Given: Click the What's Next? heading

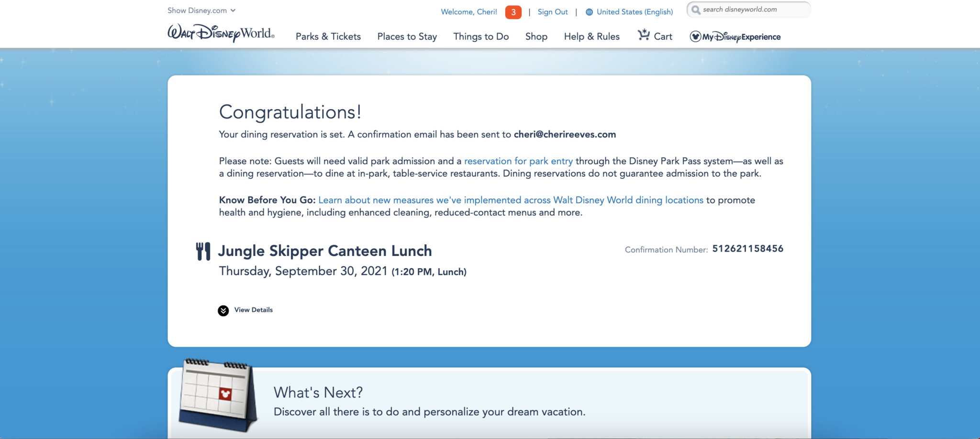Looking at the screenshot, I should coord(318,393).
